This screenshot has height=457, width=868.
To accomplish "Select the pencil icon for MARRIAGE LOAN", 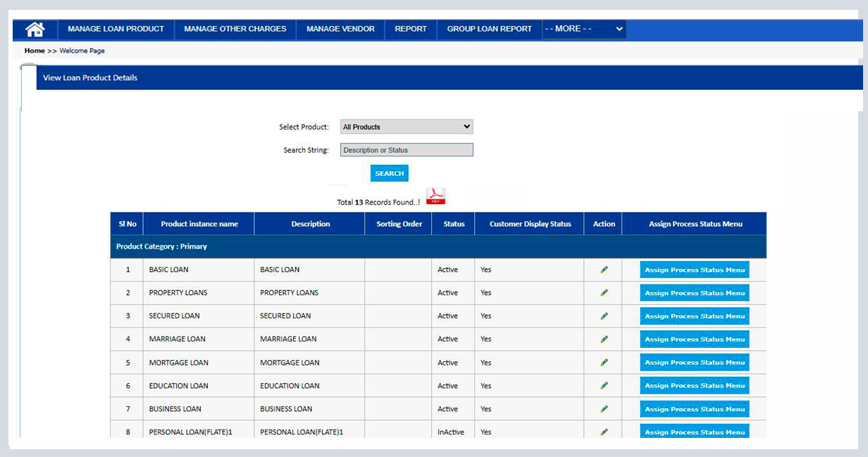I will [604, 339].
